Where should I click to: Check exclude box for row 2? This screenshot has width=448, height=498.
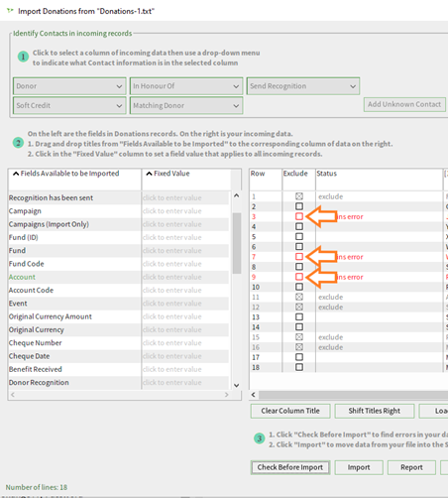pos(299,206)
